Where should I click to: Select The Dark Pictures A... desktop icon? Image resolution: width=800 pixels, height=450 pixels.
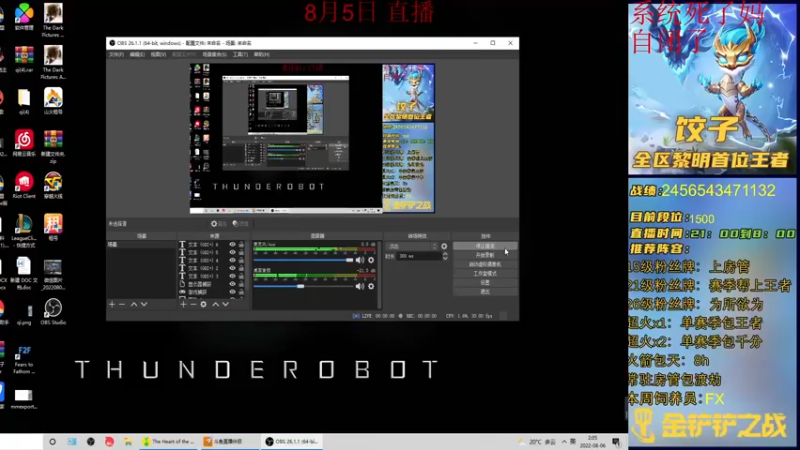(53, 62)
